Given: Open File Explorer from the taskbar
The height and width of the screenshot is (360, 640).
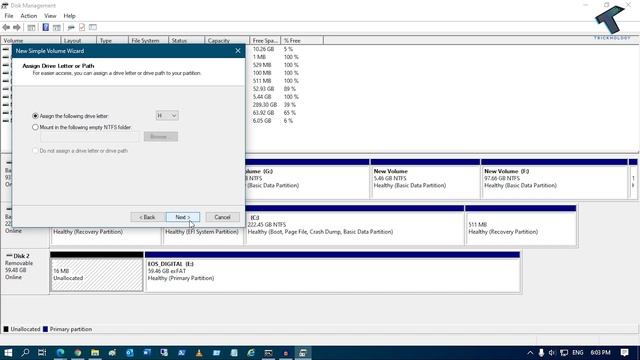Looking at the screenshot, I should [x=95, y=353].
